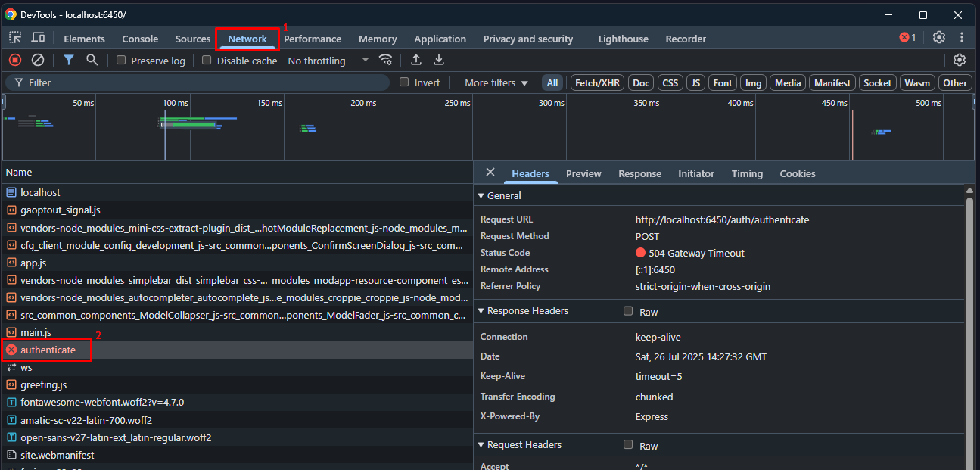Open Network panel settings gear
The width and height of the screenshot is (980, 470).
point(960,60)
